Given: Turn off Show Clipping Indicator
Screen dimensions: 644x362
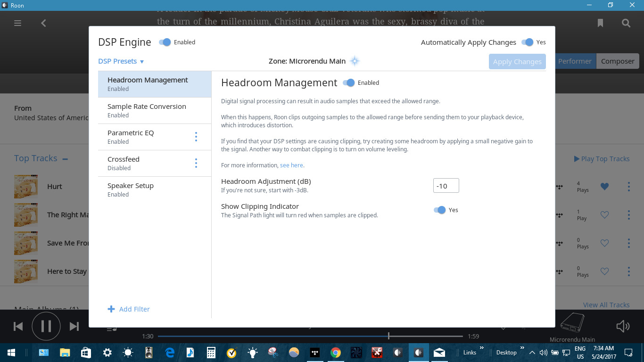Looking at the screenshot, I should (439, 210).
